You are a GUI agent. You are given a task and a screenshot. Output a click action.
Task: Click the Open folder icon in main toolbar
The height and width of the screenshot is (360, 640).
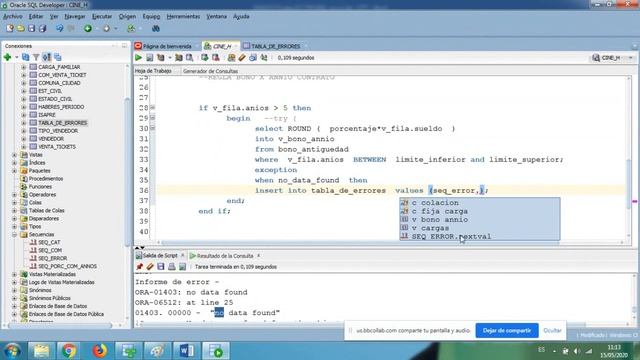click(x=20, y=29)
